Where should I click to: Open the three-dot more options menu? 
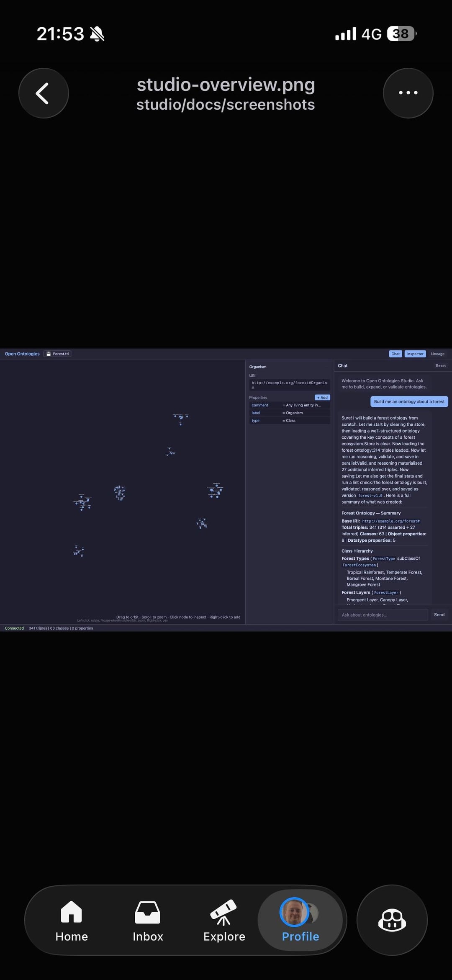[408, 93]
